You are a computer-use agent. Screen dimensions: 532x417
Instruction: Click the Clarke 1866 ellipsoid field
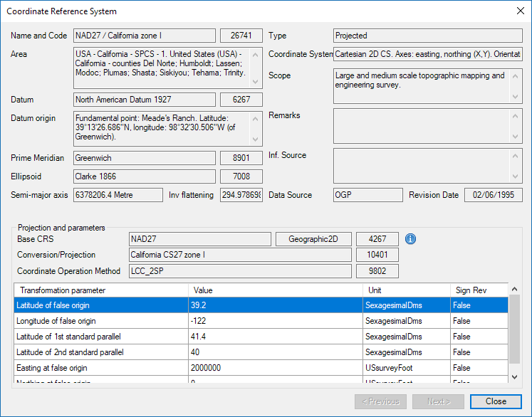(145, 176)
